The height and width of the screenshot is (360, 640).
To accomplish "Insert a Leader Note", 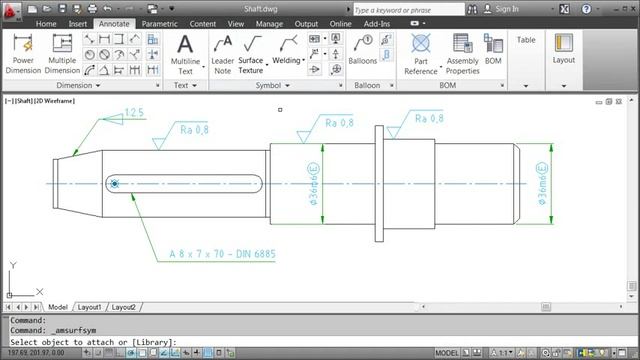I will (x=222, y=54).
